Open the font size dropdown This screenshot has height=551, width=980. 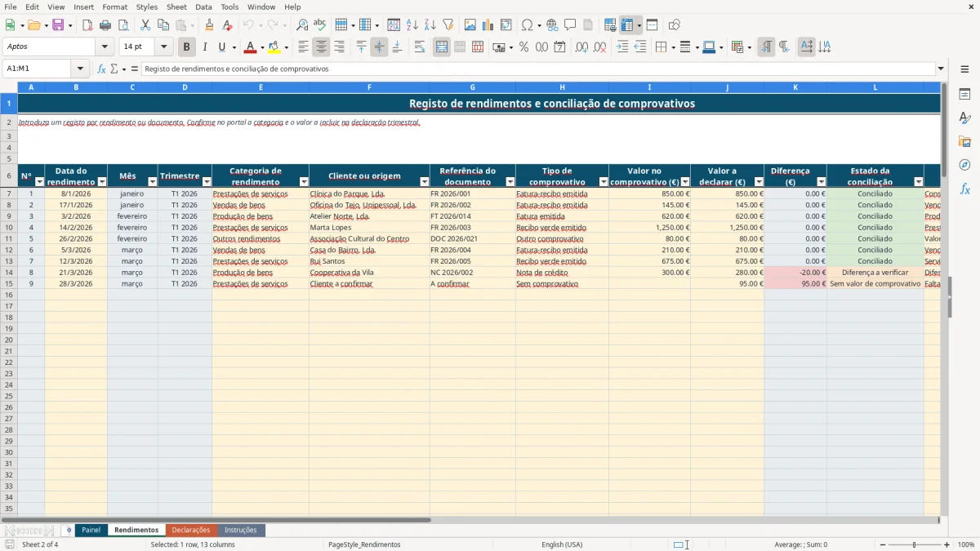coord(163,47)
